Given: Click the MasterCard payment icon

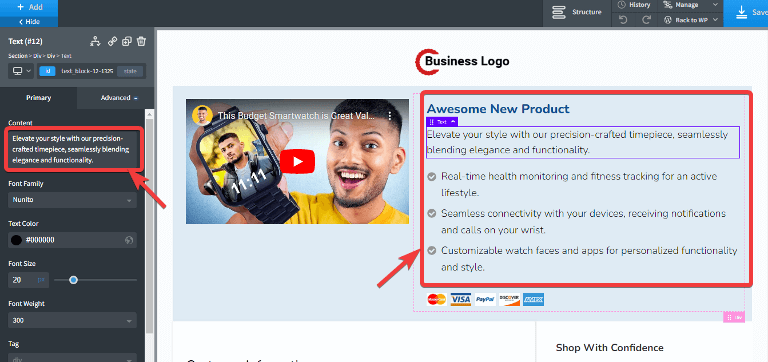Looking at the screenshot, I should (x=436, y=299).
